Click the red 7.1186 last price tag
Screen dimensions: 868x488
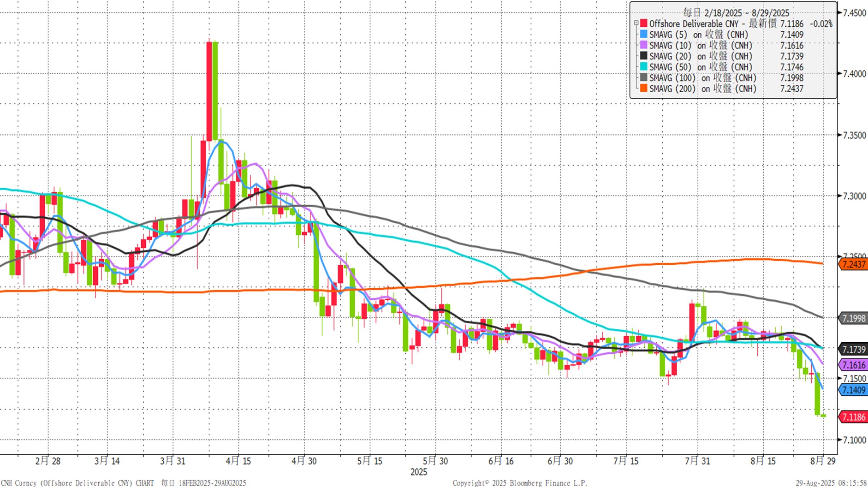click(853, 417)
